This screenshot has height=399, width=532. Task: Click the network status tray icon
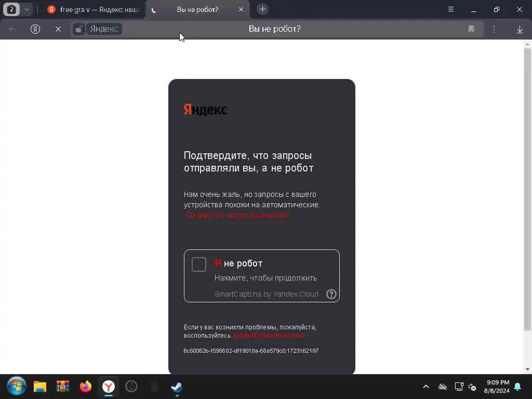459,387
